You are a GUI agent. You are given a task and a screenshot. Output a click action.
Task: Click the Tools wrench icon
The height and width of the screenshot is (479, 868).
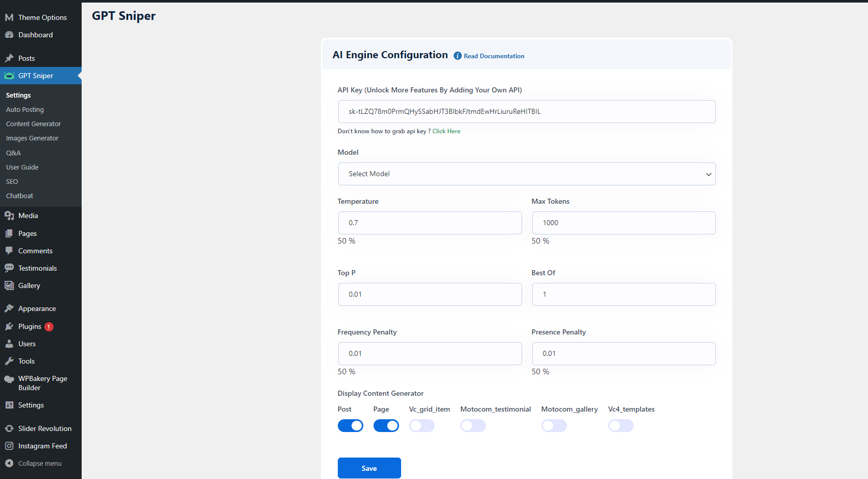[9, 361]
